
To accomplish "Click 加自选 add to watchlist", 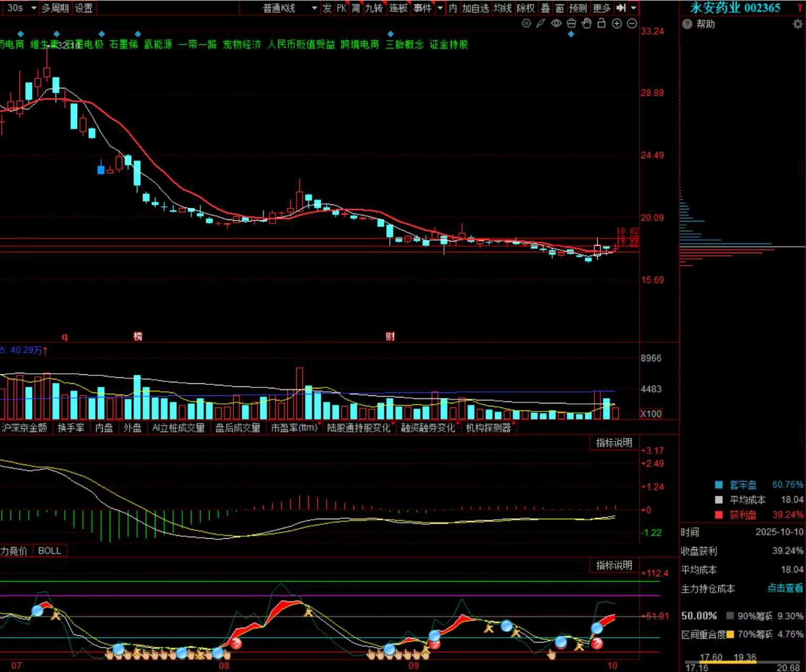I will click(475, 8).
